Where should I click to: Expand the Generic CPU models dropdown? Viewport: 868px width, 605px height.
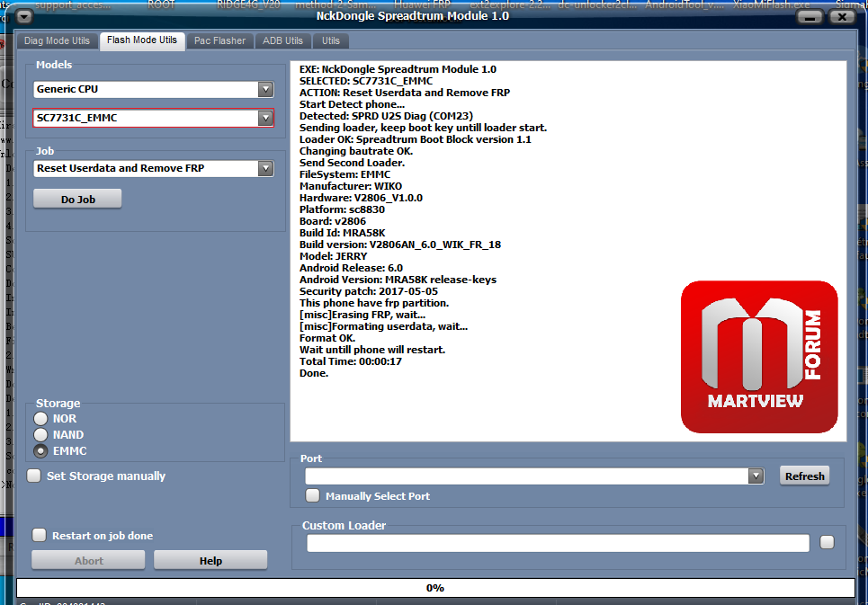point(265,89)
